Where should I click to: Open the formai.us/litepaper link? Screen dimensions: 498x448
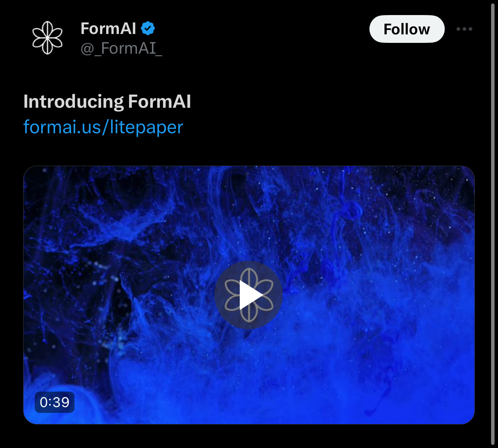tap(103, 127)
